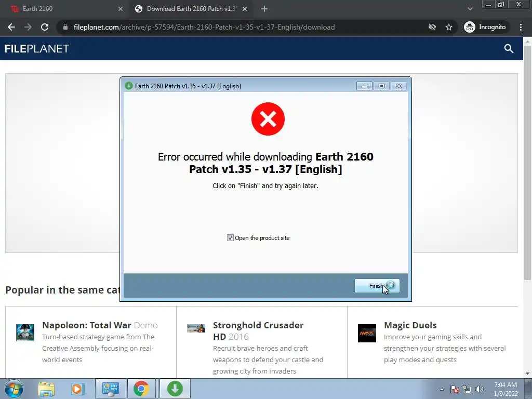Minimize the Earth 2160 Patch dialog
This screenshot has height=399, width=532.
point(364,86)
